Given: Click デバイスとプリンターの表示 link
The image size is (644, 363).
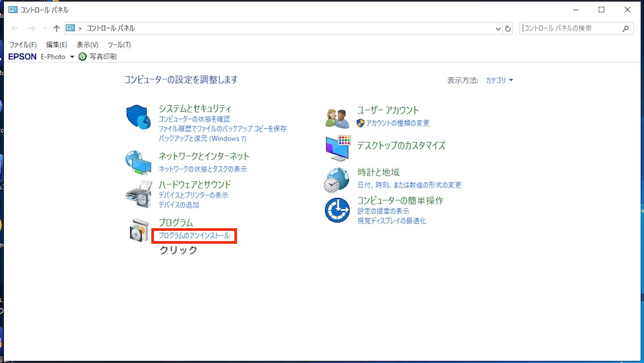Looking at the screenshot, I should click(193, 195).
